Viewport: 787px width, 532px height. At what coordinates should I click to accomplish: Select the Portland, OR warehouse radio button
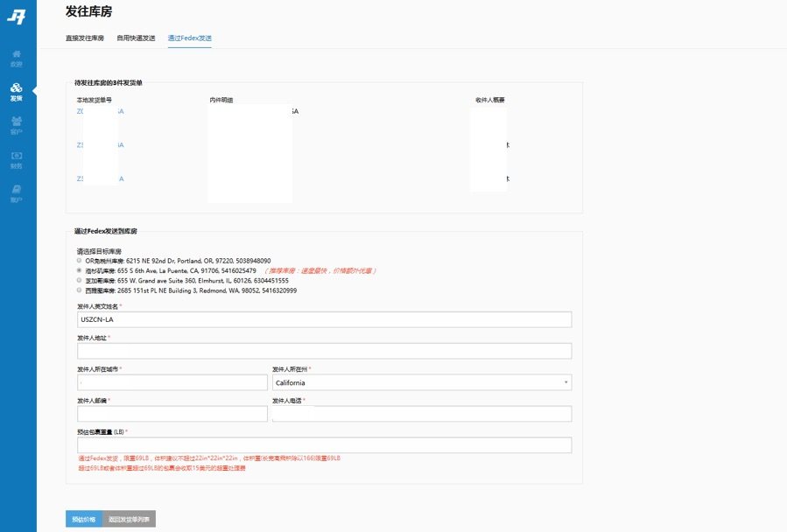pos(80,261)
